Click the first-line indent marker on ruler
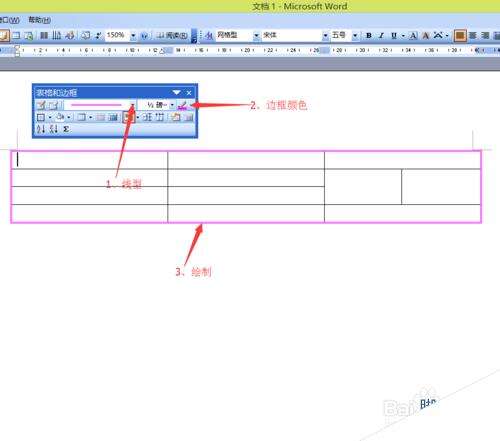Viewport: 500px width, 441px height. tap(17, 48)
